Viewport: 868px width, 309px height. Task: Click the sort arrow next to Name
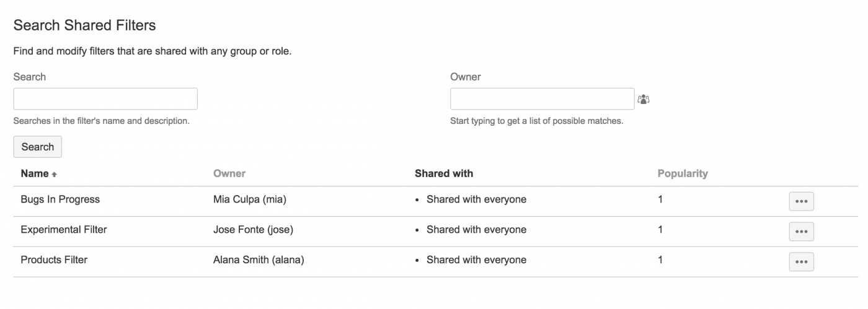(55, 175)
